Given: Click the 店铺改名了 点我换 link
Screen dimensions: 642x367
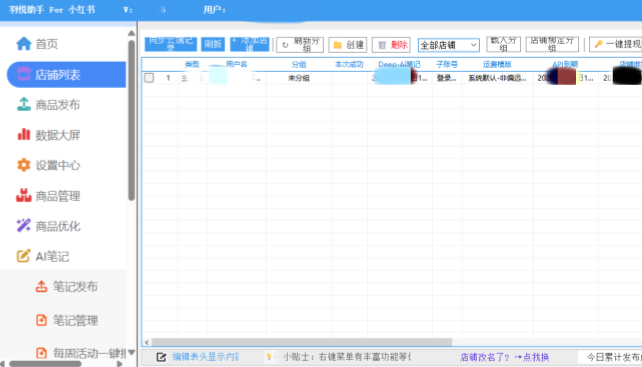Looking at the screenshot, I should click(504, 357).
